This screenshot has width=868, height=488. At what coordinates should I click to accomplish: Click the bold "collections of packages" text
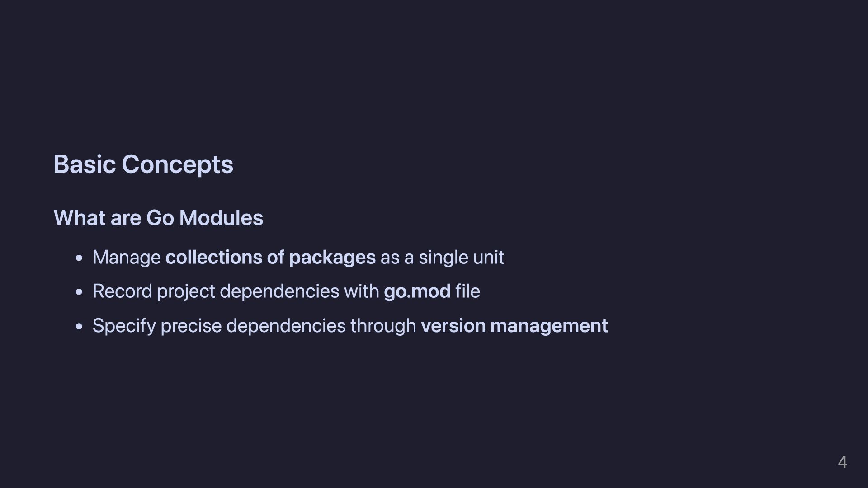270,257
